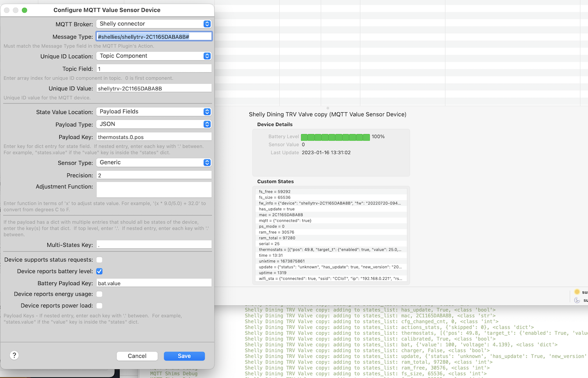Select the fw_info custom state row
The width and height of the screenshot is (588, 378).
[331, 203]
